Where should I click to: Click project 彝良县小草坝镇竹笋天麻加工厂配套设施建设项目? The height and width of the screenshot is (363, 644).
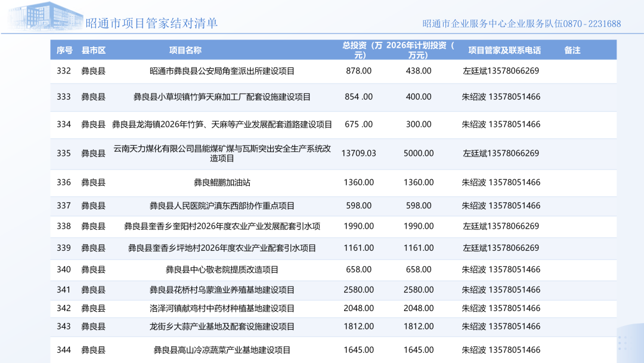[x=222, y=97]
